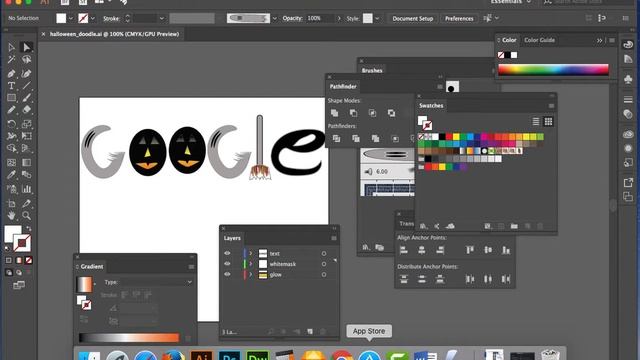Set None color mode button in toolbar

29,260
